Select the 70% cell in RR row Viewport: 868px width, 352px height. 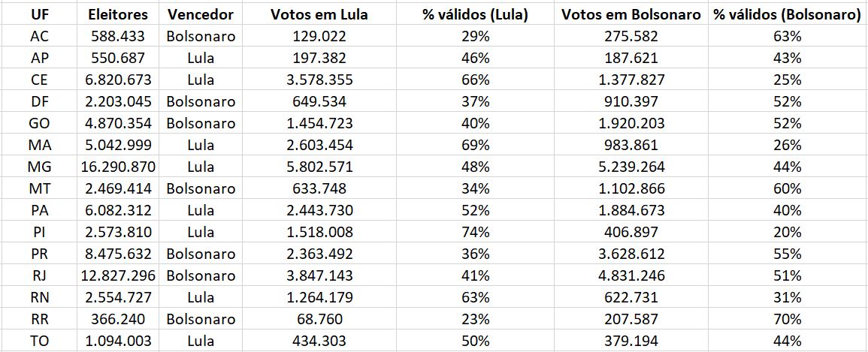787,319
